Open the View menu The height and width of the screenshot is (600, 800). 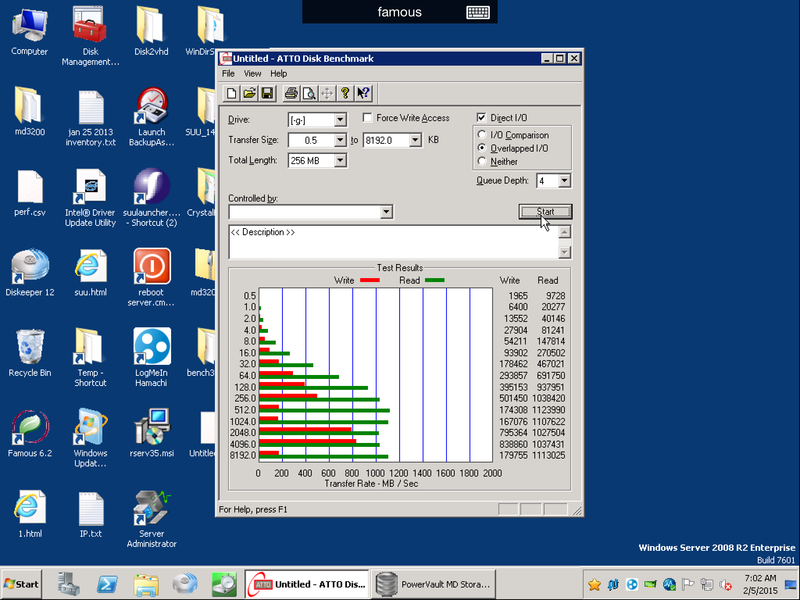[253, 73]
